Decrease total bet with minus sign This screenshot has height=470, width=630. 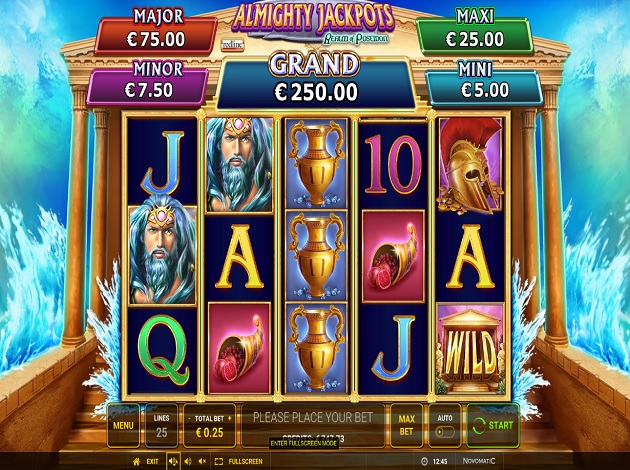tap(189, 418)
